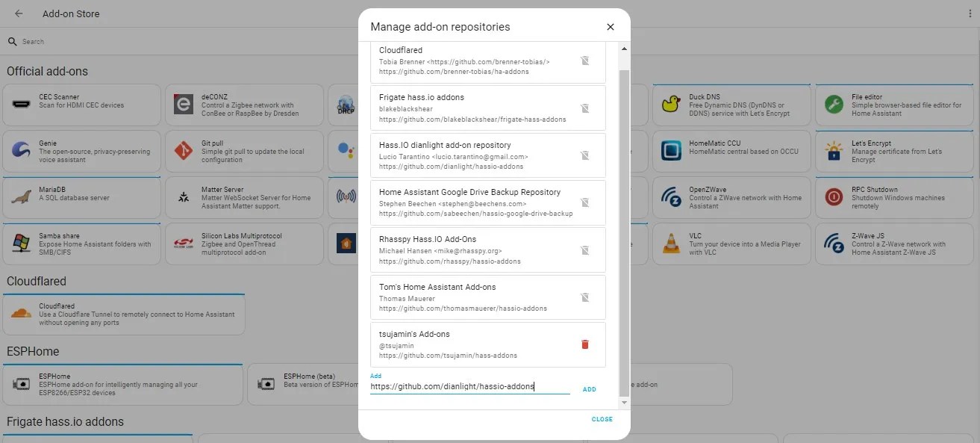
Task: Remove the Rhasspy Hass.IO Add-Ons repository
Action: (x=585, y=249)
